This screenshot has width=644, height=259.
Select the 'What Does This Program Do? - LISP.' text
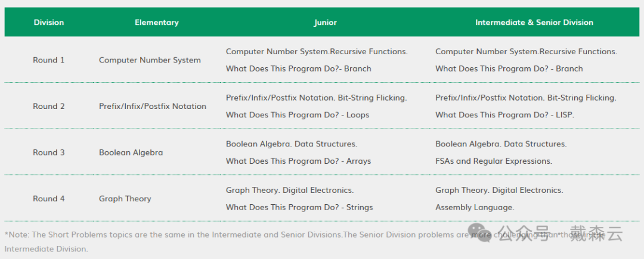505,115
